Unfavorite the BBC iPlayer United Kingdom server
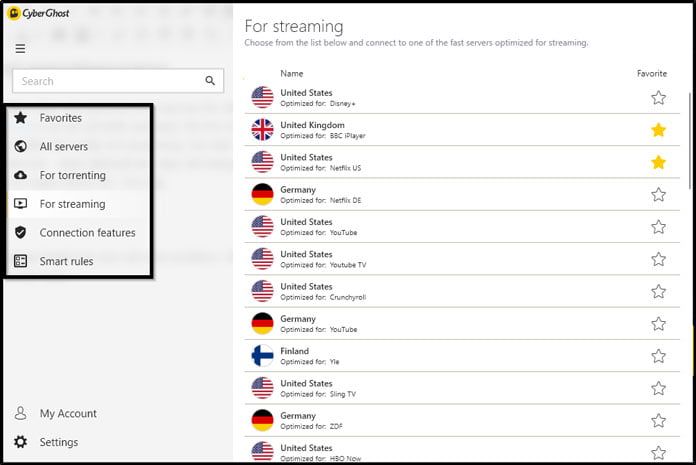 [658, 130]
